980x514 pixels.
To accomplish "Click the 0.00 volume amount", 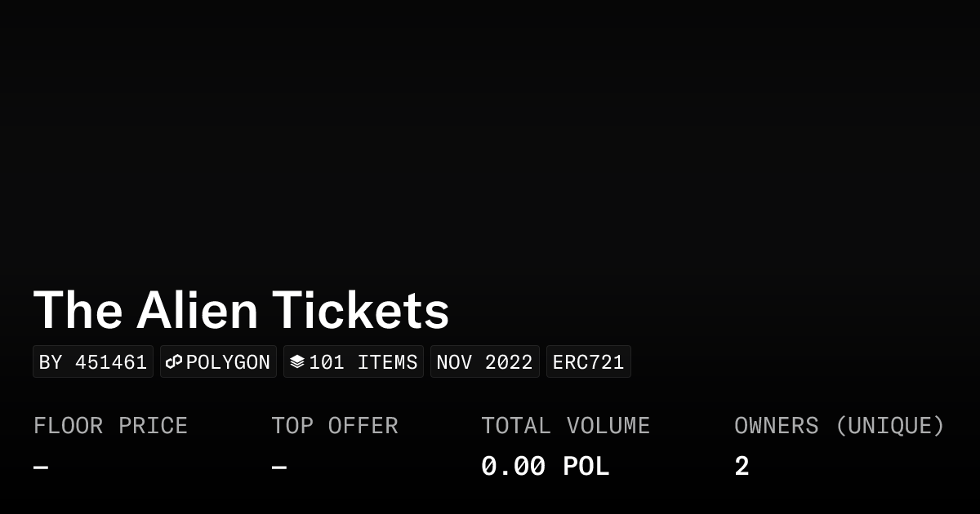I will click(x=513, y=467).
